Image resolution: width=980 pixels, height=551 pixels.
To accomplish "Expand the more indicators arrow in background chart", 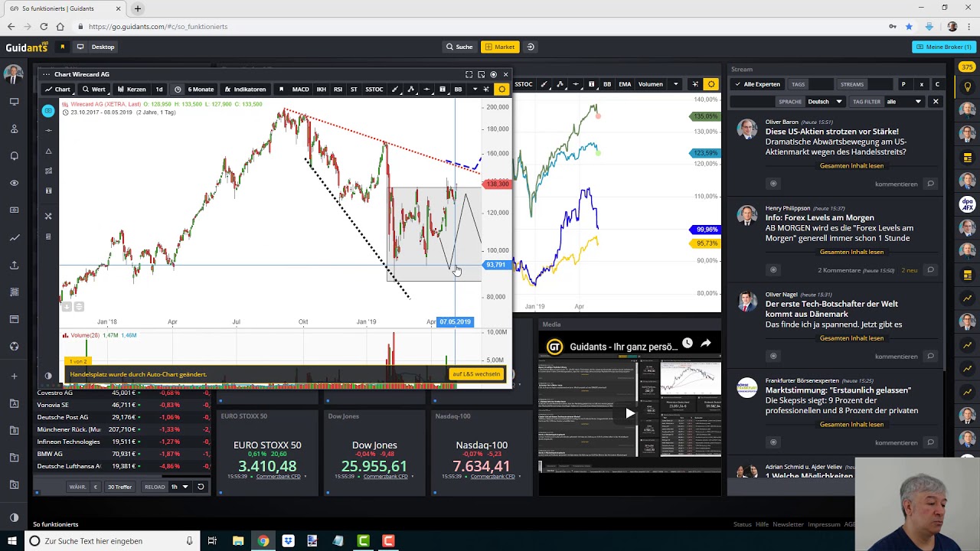I will [675, 84].
